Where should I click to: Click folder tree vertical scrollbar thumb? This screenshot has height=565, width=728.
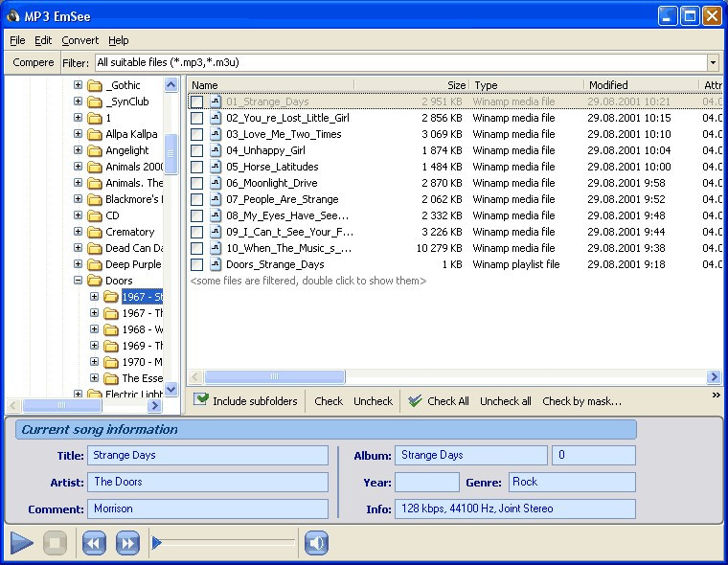(171, 153)
